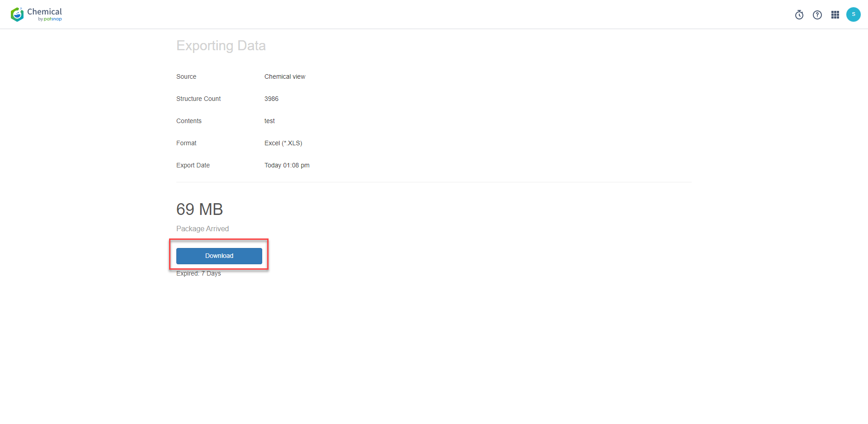
Task: Click the 'by patsnap' brand text
Action: coord(50,19)
